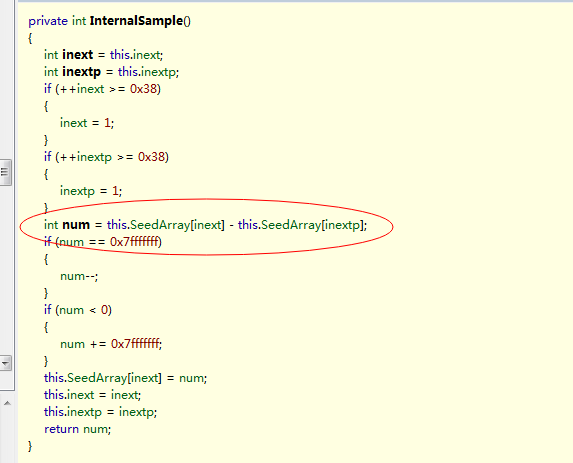Open first SeedArray link in circled line
Viewport: 573px width, 463px height.
tap(160, 225)
